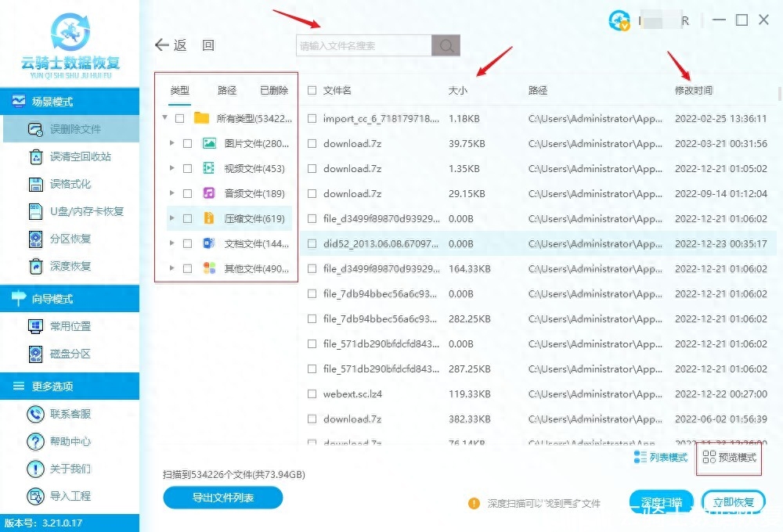Image resolution: width=783 pixels, height=532 pixels.
Task: Open 误清空回收站 recycle bin recovery
Action: [x=35, y=156]
